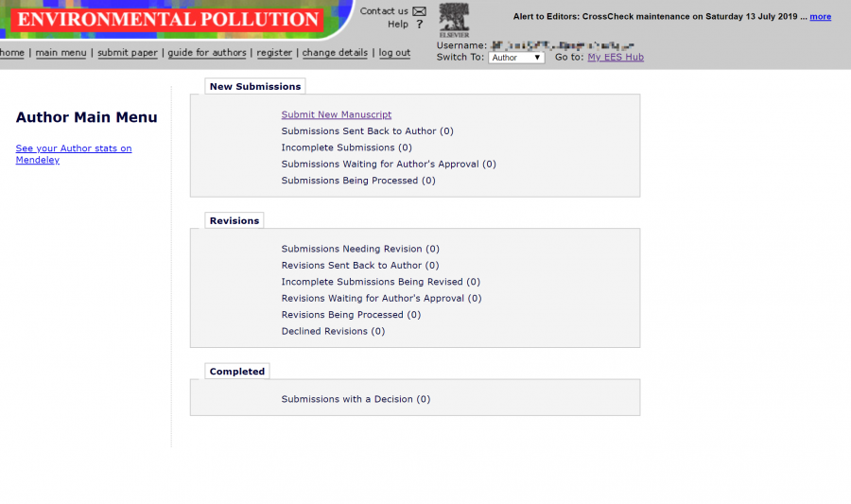
Task: Click the Author Main Menu title
Action: pos(86,117)
